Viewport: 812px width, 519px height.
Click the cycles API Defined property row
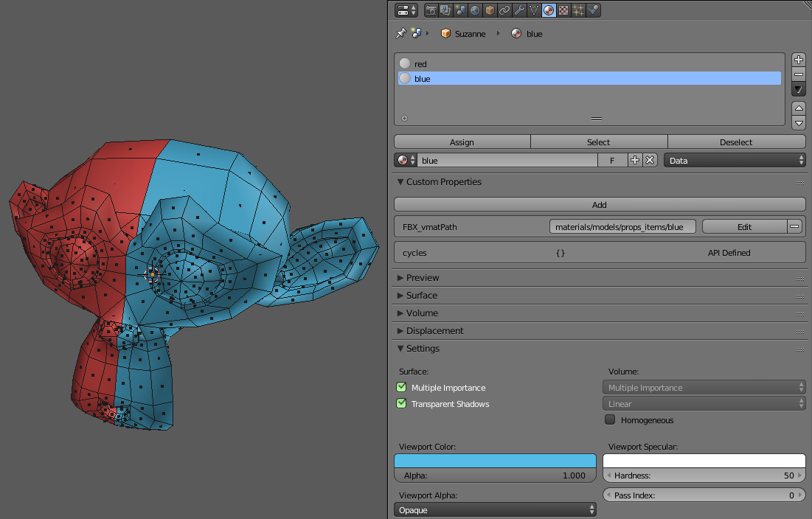pos(600,253)
